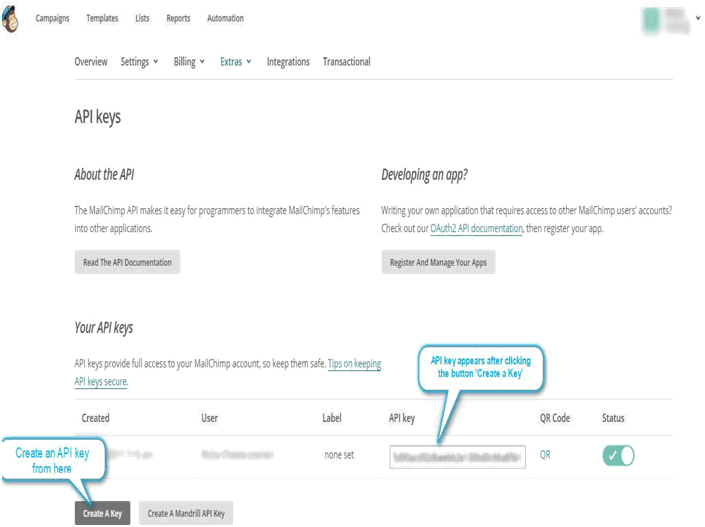Open Automation in top navigation

pyautogui.click(x=225, y=18)
